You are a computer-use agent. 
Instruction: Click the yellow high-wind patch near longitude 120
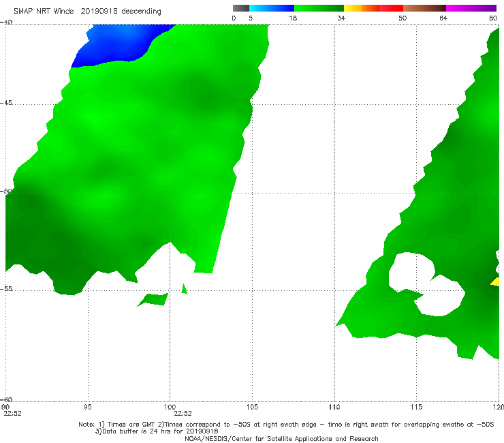(496, 282)
